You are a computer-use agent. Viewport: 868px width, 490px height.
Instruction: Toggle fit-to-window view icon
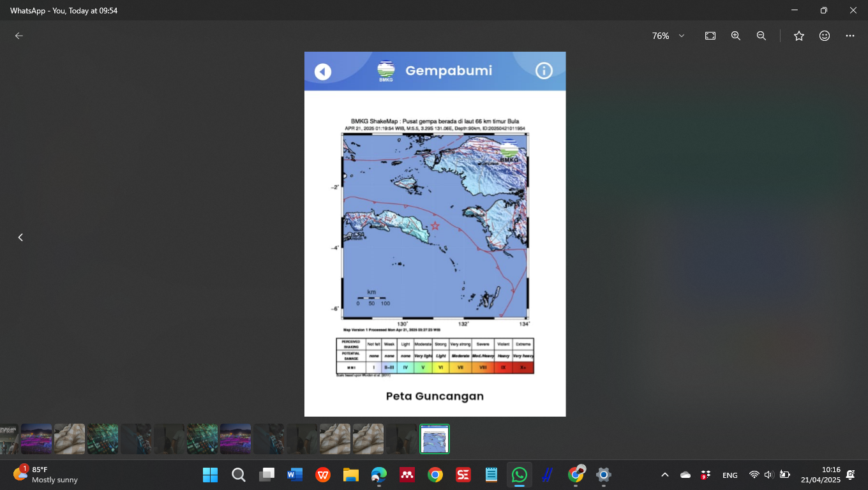pyautogui.click(x=710, y=36)
